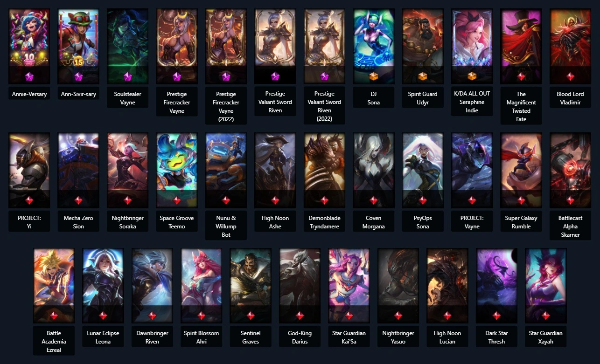
Task: Click The Magnificent Twisted Fate name label
Action: [x=521, y=106]
